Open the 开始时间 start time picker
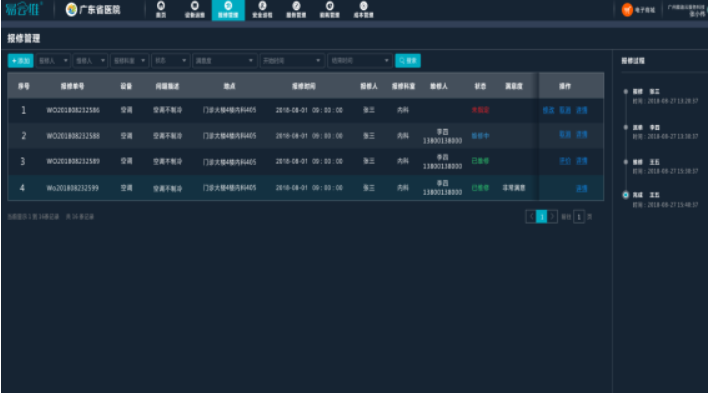The height and width of the screenshot is (393, 710). 293,61
